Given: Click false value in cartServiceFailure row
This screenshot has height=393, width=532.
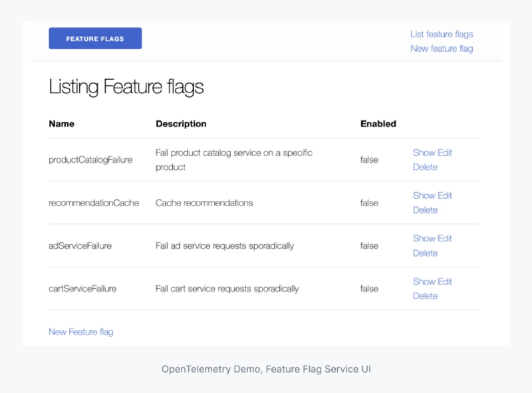Looking at the screenshot, I should (369, 289).
